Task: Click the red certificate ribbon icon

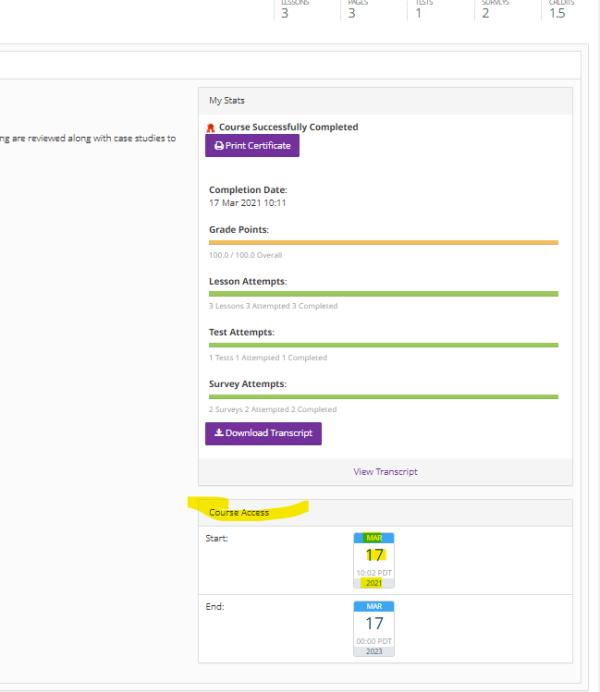Action: 211,128
